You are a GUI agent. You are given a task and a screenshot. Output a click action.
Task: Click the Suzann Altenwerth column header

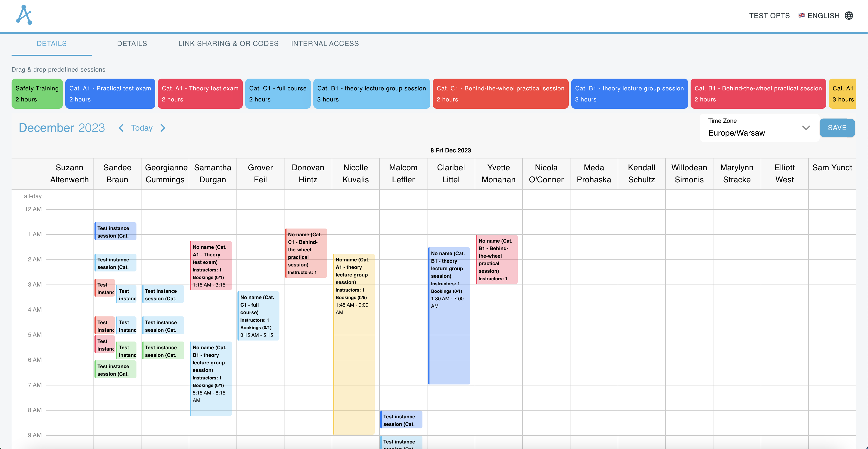70,174
